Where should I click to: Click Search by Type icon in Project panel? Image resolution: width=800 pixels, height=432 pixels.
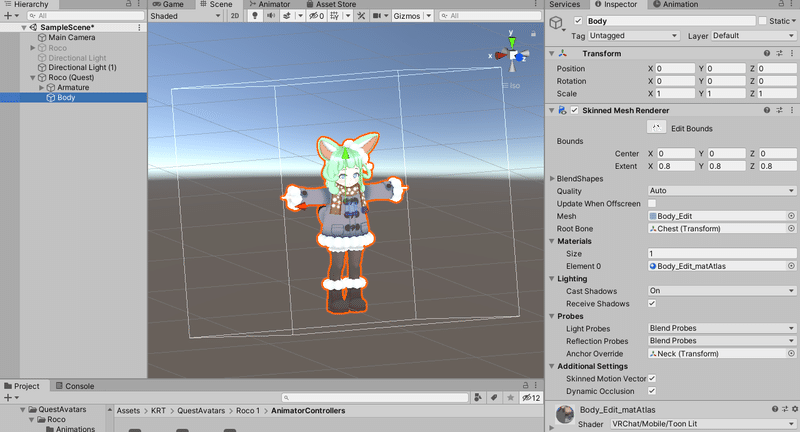pyautogui.click(x=478, y=398)
